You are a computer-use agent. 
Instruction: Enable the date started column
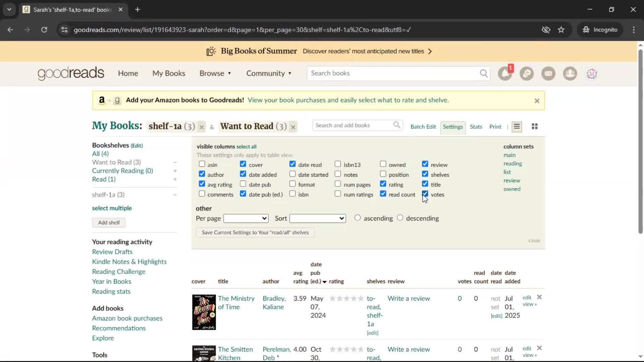292,174
